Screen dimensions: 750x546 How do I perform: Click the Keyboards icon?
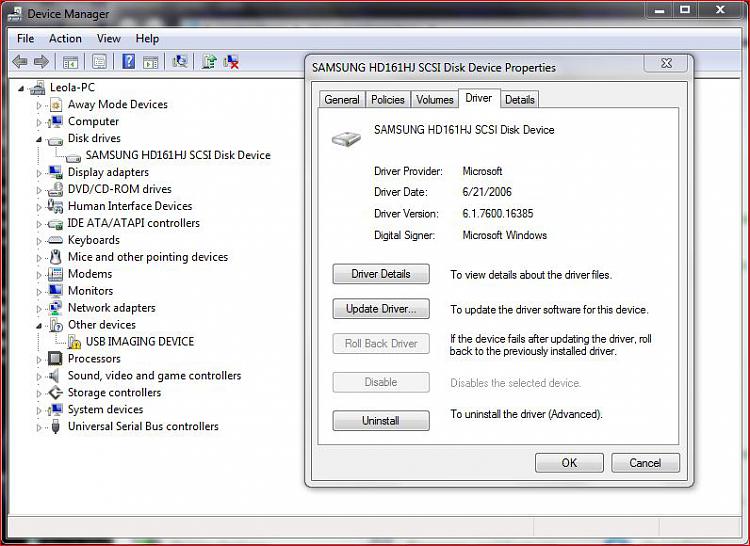[55, 240]
